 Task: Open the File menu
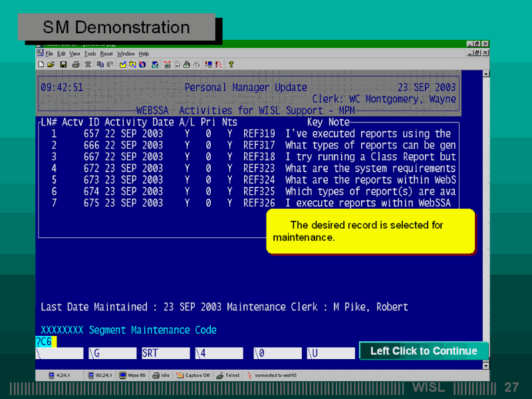[49, 53]
